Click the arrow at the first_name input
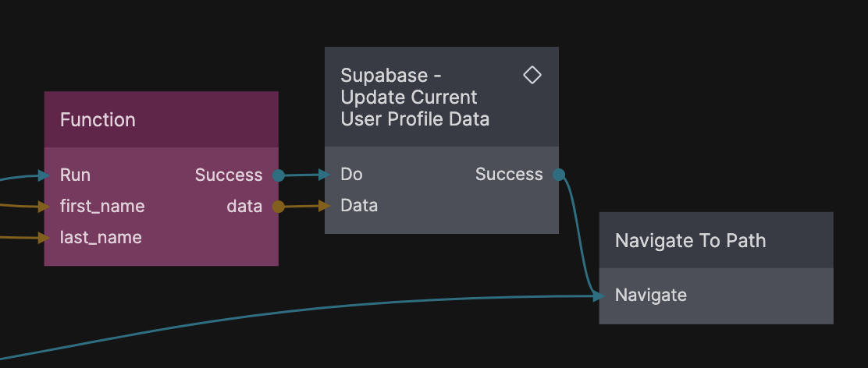The height and width of the screenshot is (368, 868). 44,207
